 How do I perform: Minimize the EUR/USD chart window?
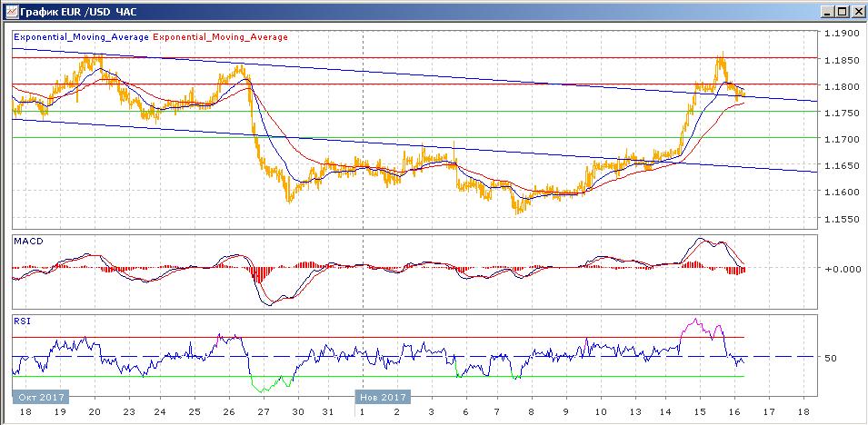click(x=826, y=11)
